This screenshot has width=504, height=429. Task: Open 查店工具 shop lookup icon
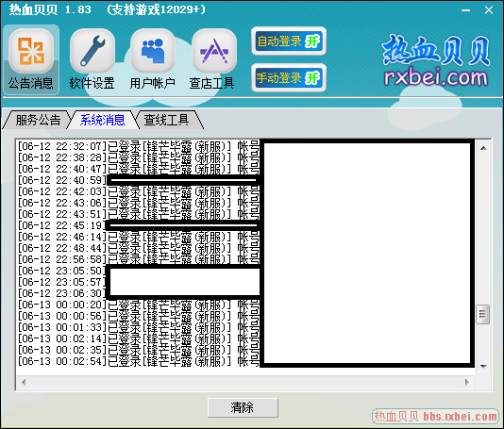point(212,59)
